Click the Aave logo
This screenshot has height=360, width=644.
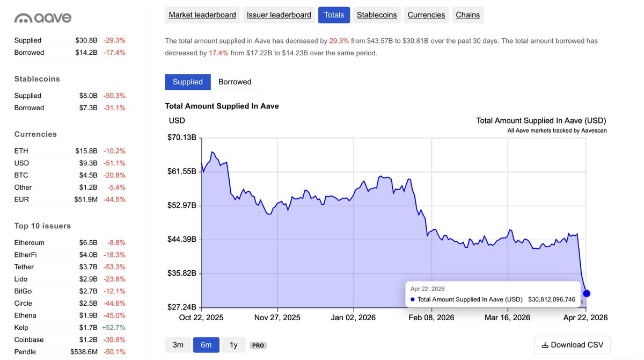point(43,18)
